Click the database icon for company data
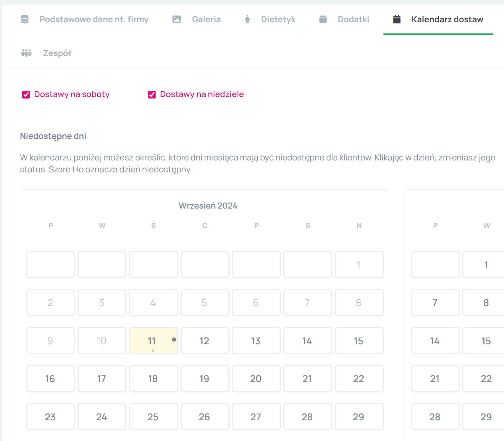The image size is (504, 441). click(25, 19)
